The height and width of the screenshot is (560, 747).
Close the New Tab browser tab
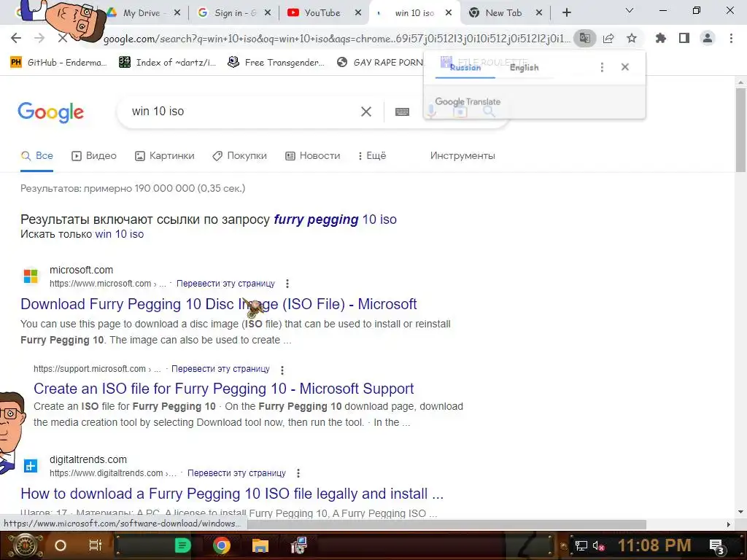tap(539, 13)
